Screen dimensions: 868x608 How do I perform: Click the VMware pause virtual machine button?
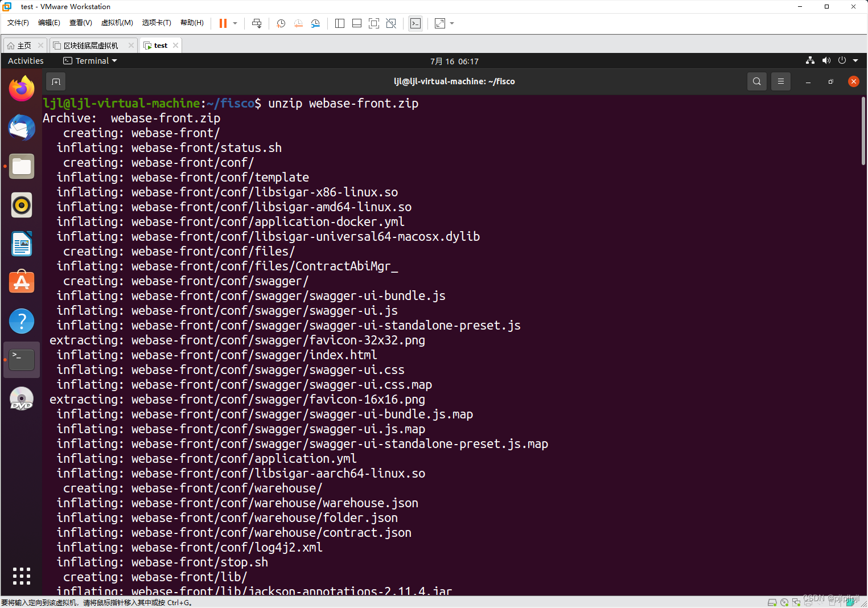(x=223, y=23)
